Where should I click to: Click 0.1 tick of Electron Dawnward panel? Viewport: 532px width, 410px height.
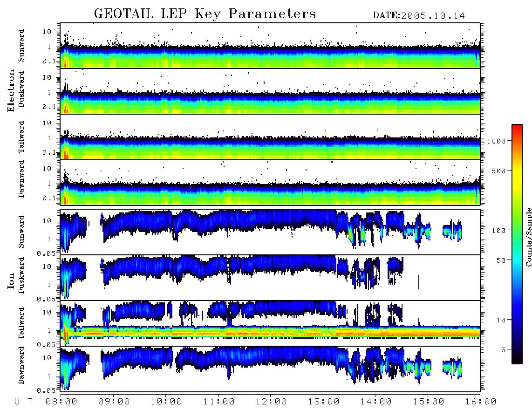[49, 198]
